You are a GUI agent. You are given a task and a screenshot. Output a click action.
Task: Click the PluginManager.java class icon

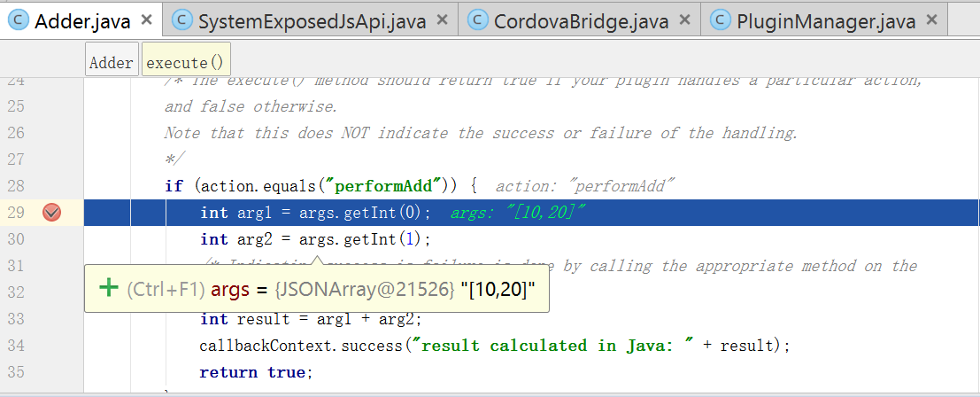pyautogui.click(x=721, y=20)
